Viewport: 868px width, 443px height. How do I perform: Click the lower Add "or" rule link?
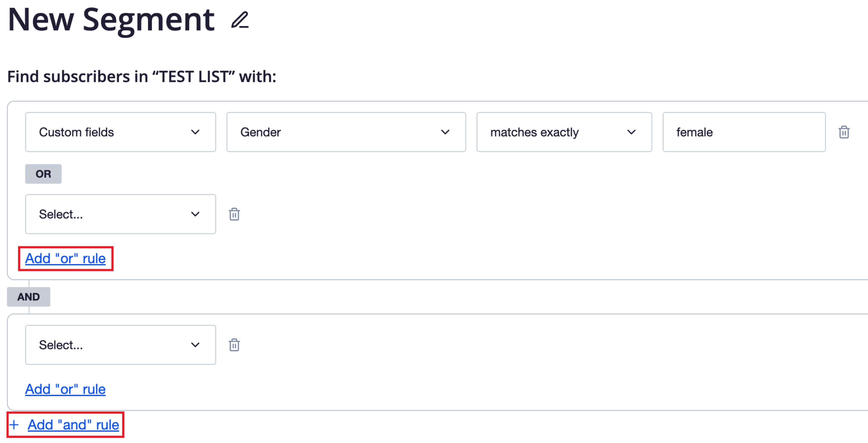tap(65, 389)
